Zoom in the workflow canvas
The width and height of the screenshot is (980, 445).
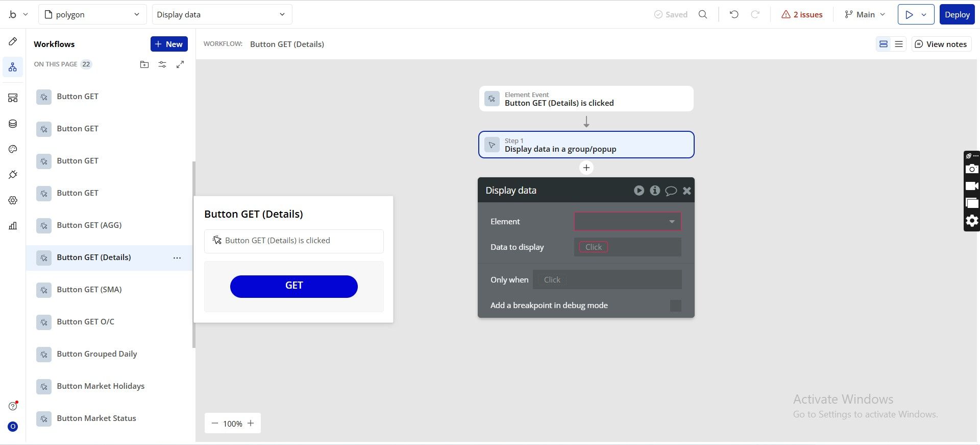point(251,423)
